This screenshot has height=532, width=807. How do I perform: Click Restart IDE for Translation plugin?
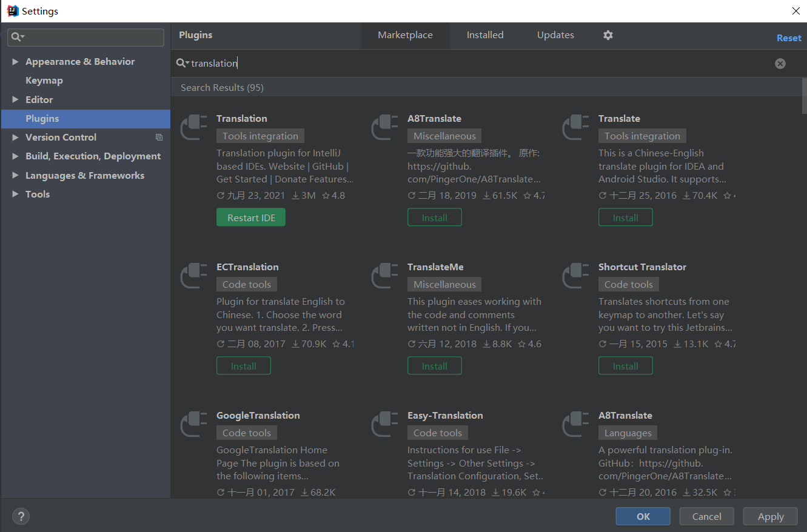pos(251,218)
